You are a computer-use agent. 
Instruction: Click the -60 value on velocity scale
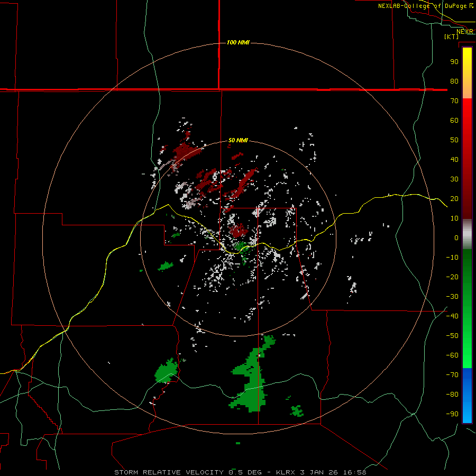click(x=452, y=355)
